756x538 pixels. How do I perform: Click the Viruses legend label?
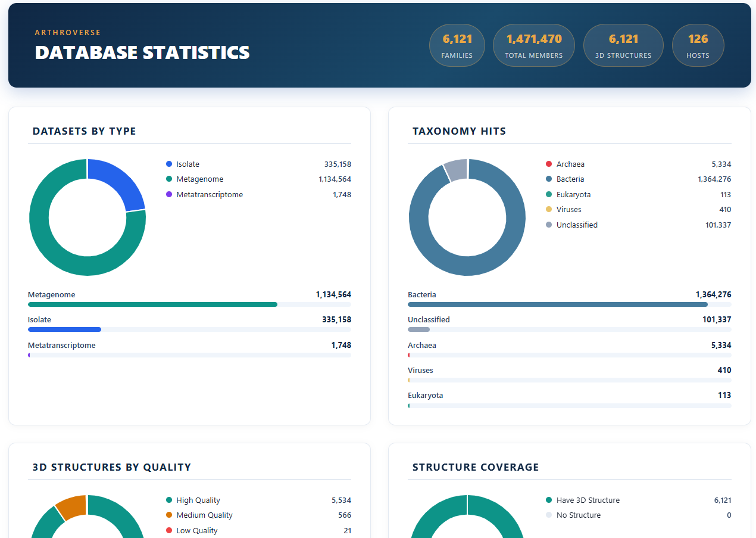pyautogui.click(x=569, y=210)
